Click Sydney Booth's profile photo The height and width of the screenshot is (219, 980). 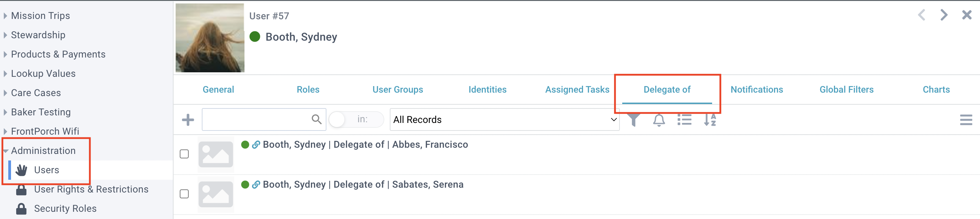[x=210, y=38]
